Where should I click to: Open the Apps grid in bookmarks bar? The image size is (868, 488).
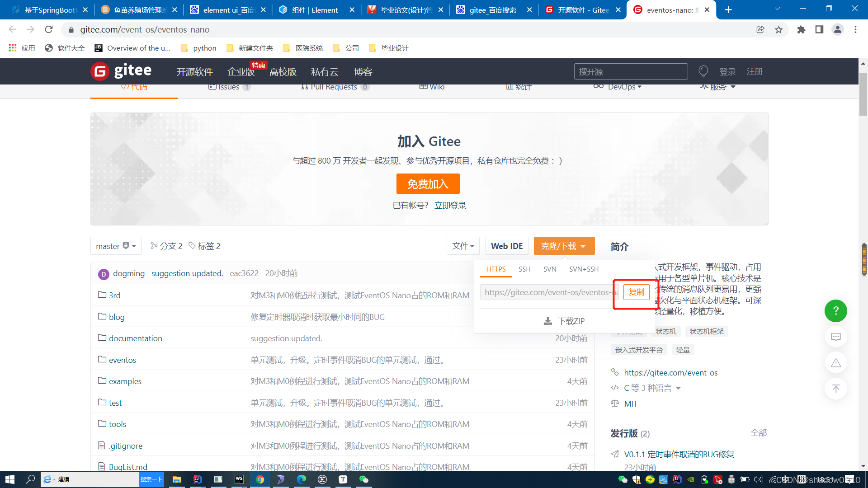click(x=21, y=48)
